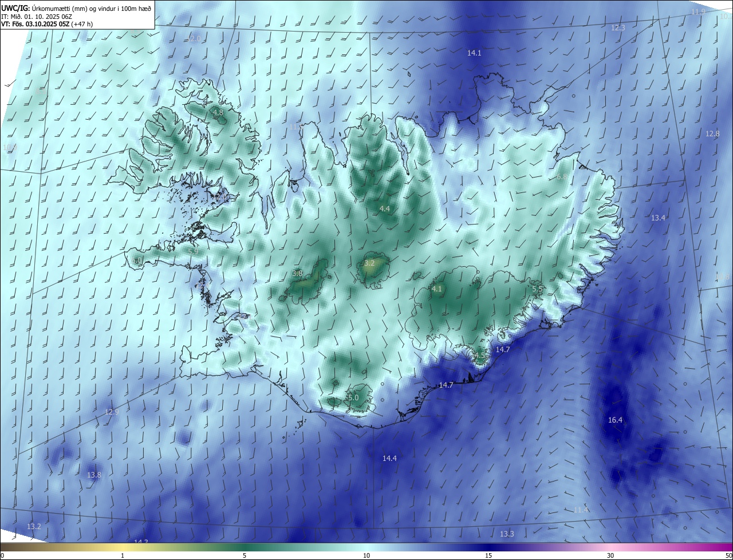Click the colorbar tick label 15
The height and width of the screenshot is (560, 733).
tap(488, 555)
